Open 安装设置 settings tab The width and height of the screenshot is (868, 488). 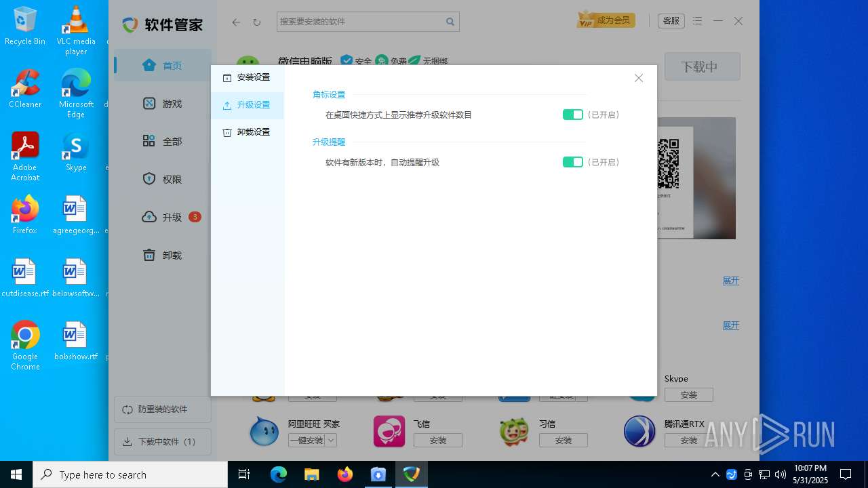pyautogui.click(x=247, y=78)
